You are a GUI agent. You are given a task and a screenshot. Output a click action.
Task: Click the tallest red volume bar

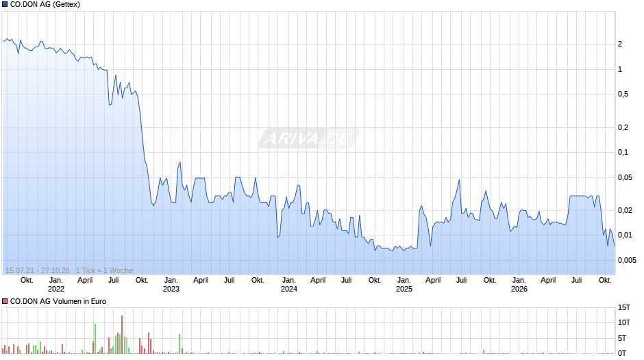(x=122, y=335)
